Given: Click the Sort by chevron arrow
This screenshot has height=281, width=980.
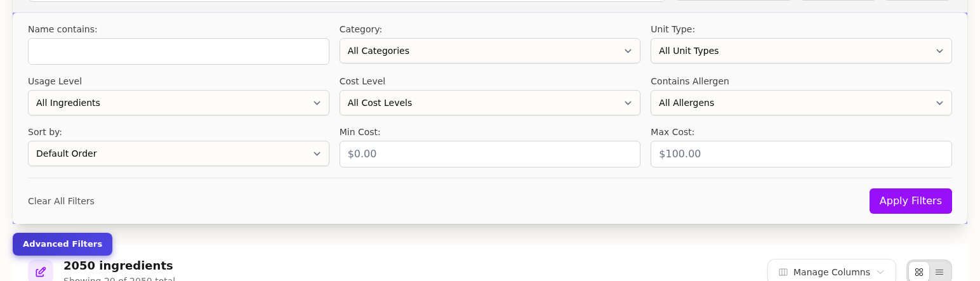Looking at the screenshot, I should click(x=317, y=154).
